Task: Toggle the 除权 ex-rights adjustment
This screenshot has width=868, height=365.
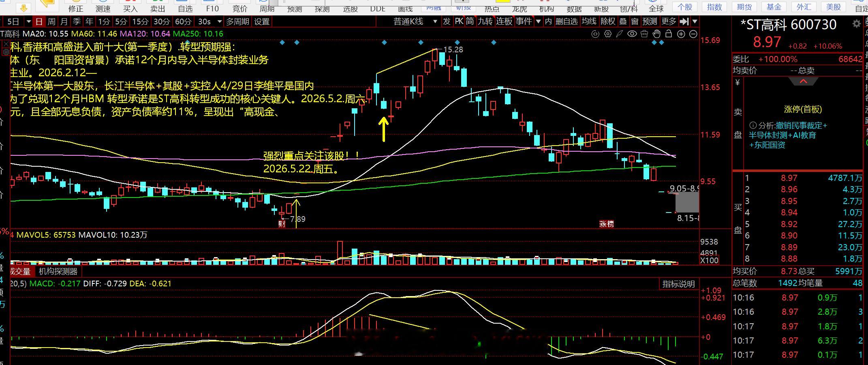Action: click(608, 21)
